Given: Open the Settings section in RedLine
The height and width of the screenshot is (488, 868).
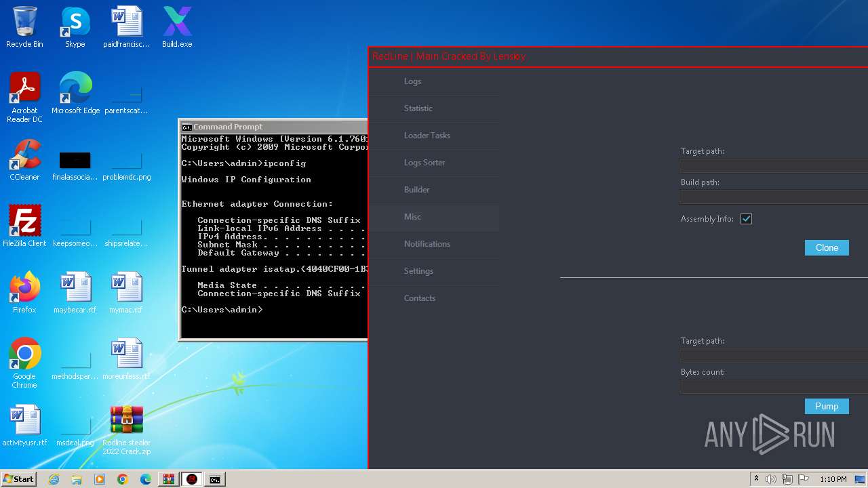Looking at the screenshot, I should click(x=433, y=271).
